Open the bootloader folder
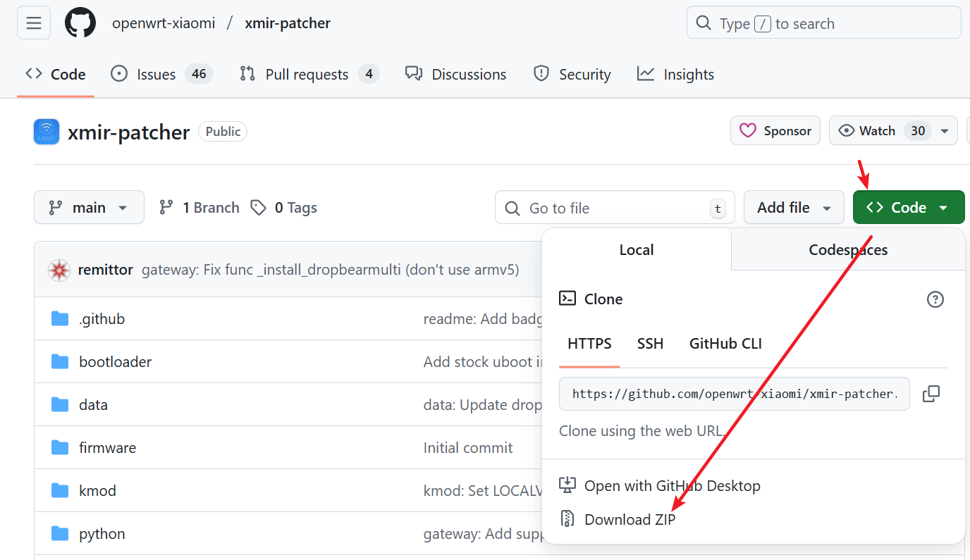 click(116, 362)
